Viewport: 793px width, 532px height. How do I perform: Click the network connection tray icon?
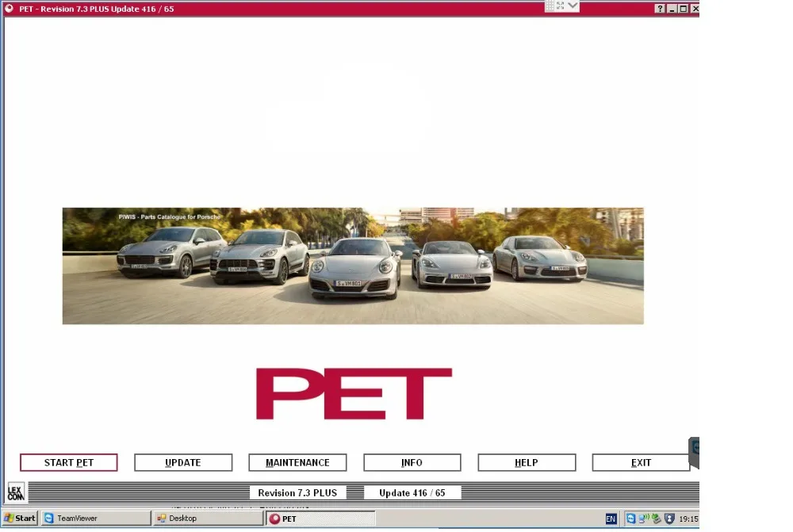click(644, 519)
